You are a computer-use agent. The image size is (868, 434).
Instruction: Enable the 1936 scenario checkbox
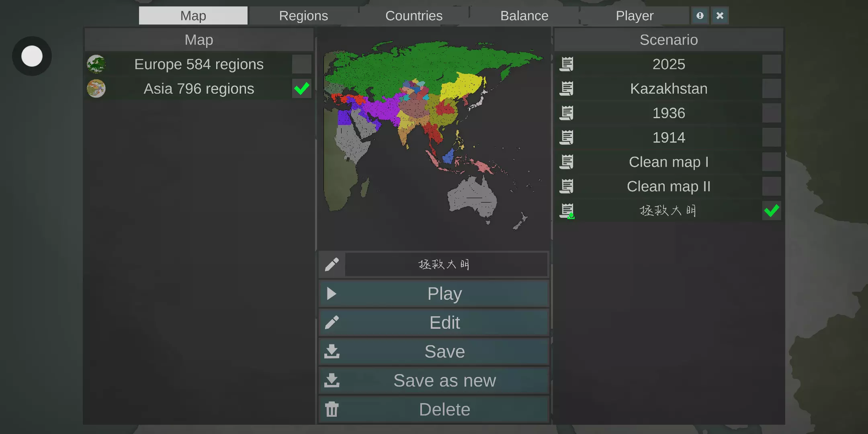pyautogui.click(x=772, y=113)
